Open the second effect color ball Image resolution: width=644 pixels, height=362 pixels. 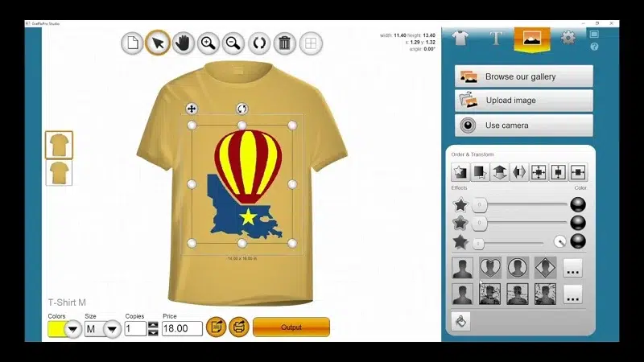click(578, 223)
